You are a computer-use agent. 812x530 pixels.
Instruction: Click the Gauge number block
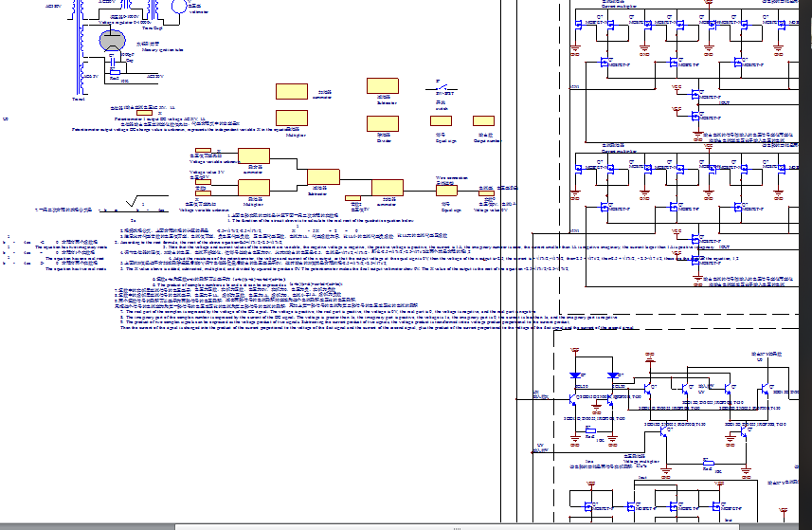coord(483,121)
